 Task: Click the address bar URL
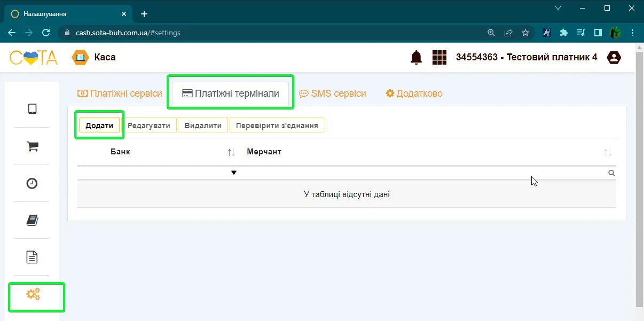tap(128, 33)
